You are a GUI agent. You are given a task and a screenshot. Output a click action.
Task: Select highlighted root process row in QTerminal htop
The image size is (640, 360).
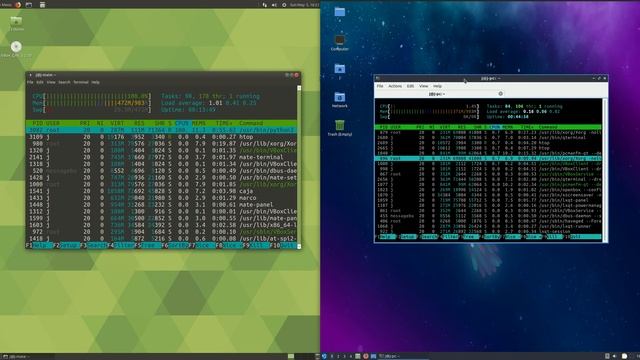click(488, 158)
